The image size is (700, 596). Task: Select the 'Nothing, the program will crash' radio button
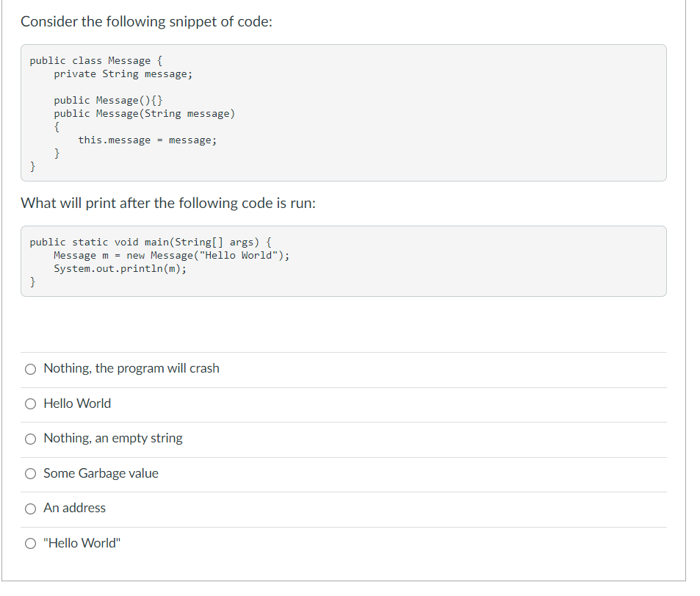(30, 369)
